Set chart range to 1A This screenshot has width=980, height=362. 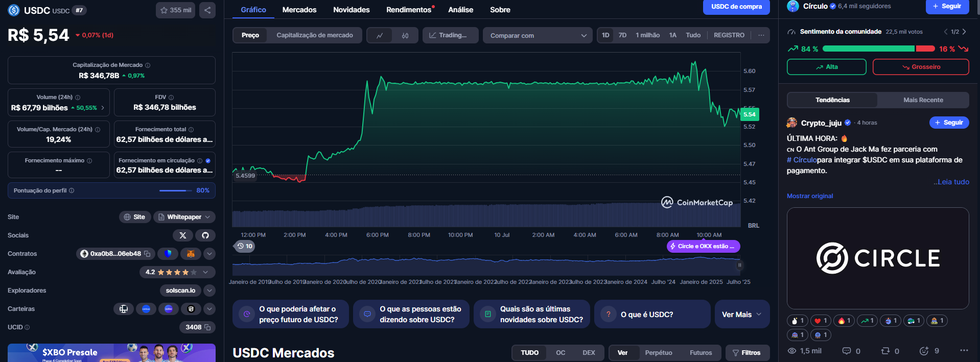[673, 35]
